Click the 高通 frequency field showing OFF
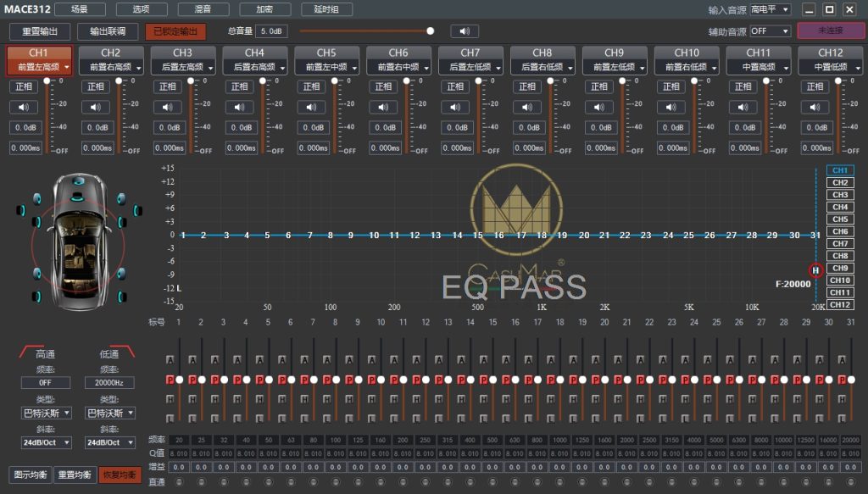 tap(46, 382)
